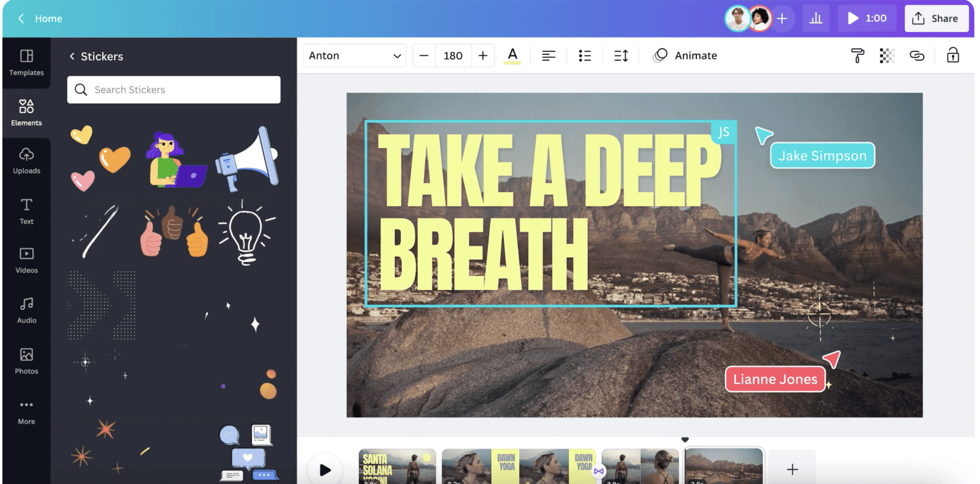Viewport: 980px width, 484px height.
Task: Collapse Stickers panel with back chevron
Action: point(72,56)
